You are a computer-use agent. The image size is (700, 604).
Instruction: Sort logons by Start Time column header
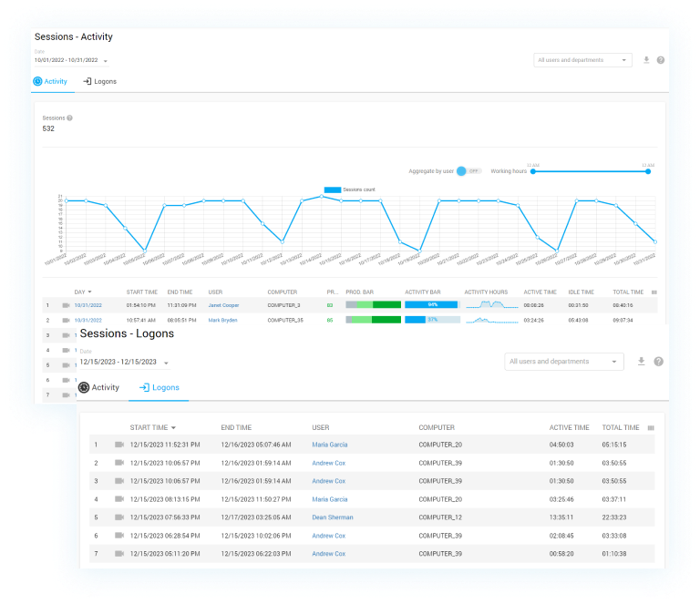pyautogui.click(x=149, y=427)
